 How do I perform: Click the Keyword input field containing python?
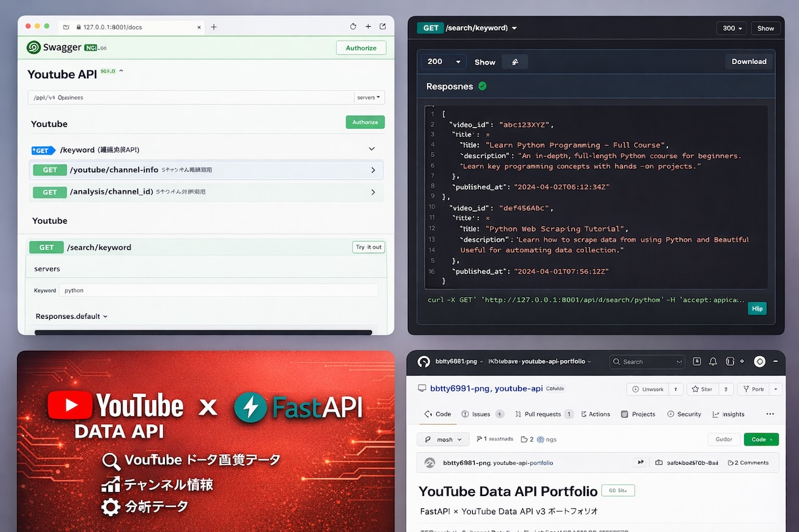[218, 290]
